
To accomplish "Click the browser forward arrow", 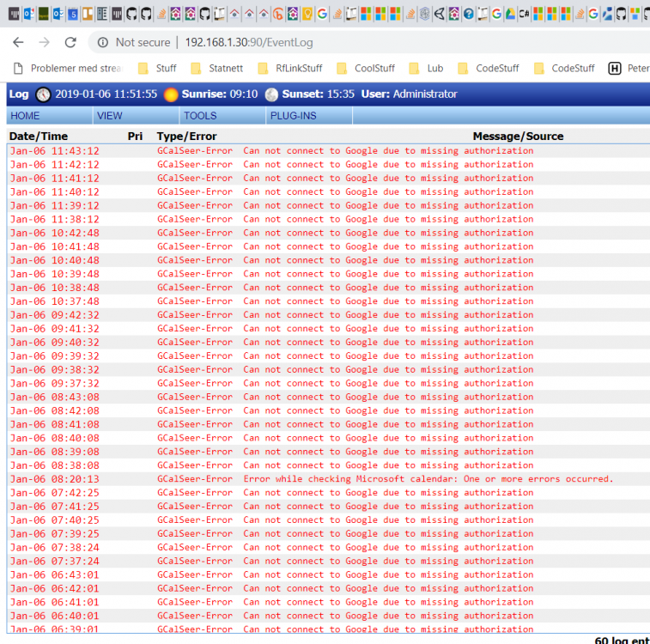I will (44, 42).
